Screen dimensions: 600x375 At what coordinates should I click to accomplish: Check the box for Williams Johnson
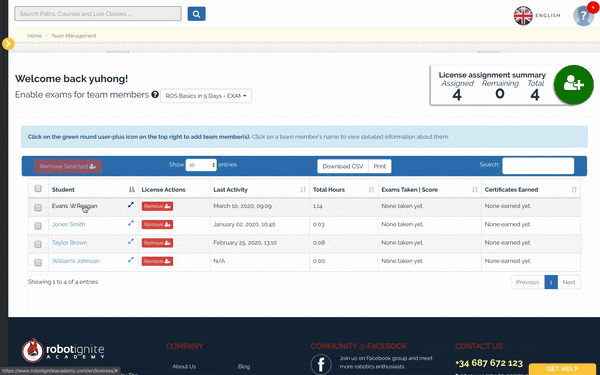click(38, 262)
